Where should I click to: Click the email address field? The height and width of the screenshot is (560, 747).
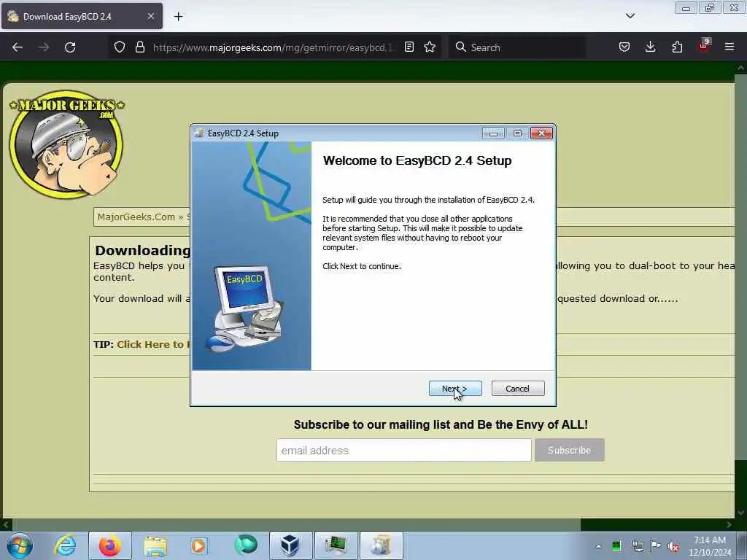coord(404,450)
